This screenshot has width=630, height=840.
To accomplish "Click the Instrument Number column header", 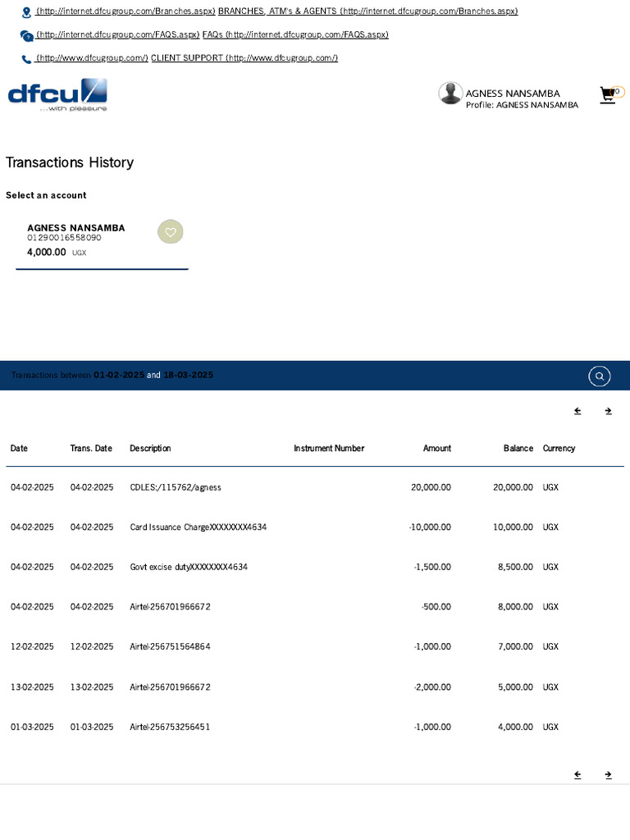I will [329, 449].
